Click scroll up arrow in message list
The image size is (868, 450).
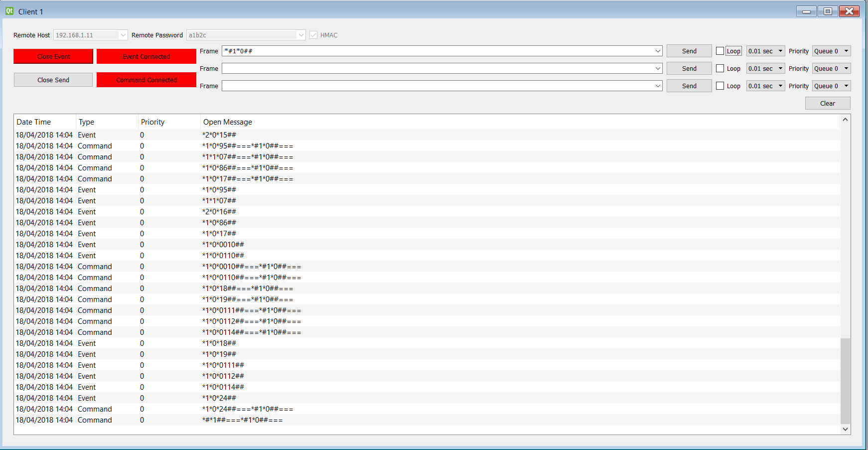pos(845,120)
